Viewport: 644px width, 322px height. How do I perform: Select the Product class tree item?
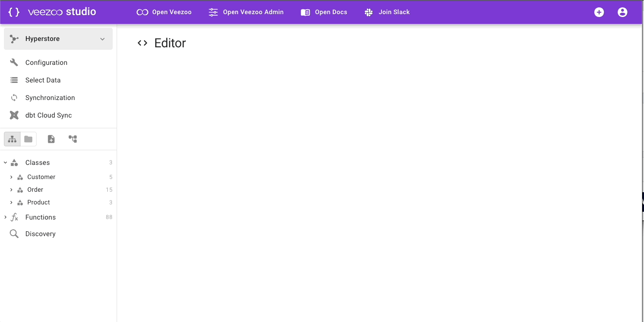pos(39,202)
